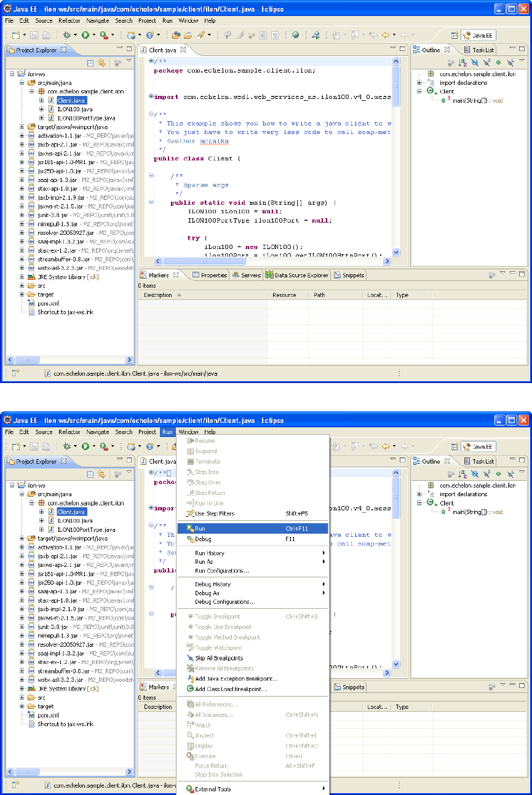Viewport: 532px width, 795px height.
Task: Toggle Link with Editor in upper Project Explorer
Action: click(101, 63)
